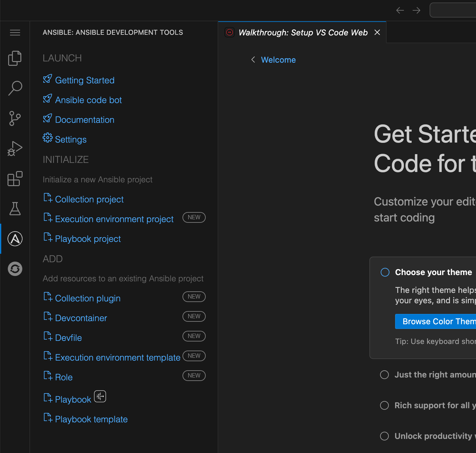Select the Unlock productivity radio button
476x453 pixels.
coord(384,436)
